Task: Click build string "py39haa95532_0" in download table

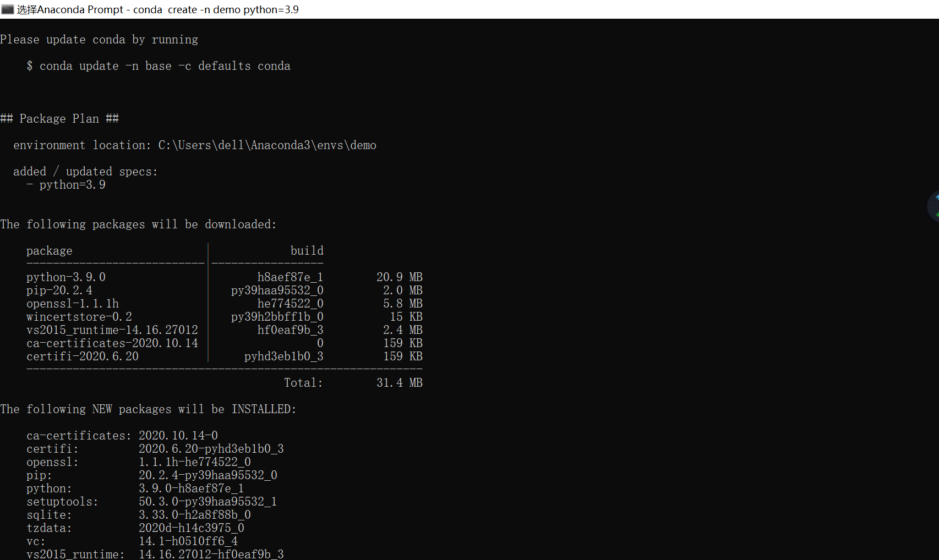Action: 277,290
